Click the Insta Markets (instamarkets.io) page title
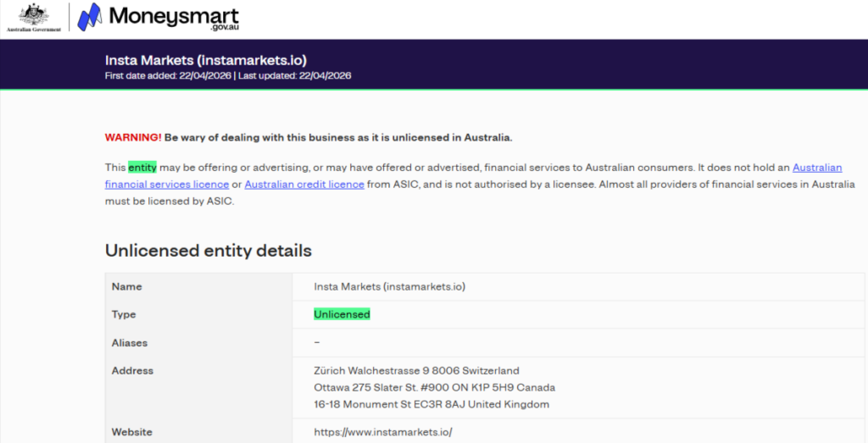868x443 pixels. [205, 60]
